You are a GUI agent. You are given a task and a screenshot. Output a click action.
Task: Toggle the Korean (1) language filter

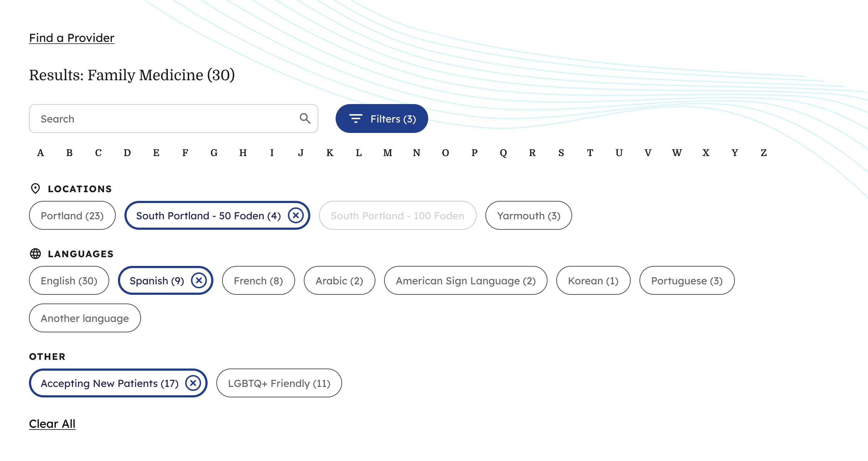click(x=593, y=281)
